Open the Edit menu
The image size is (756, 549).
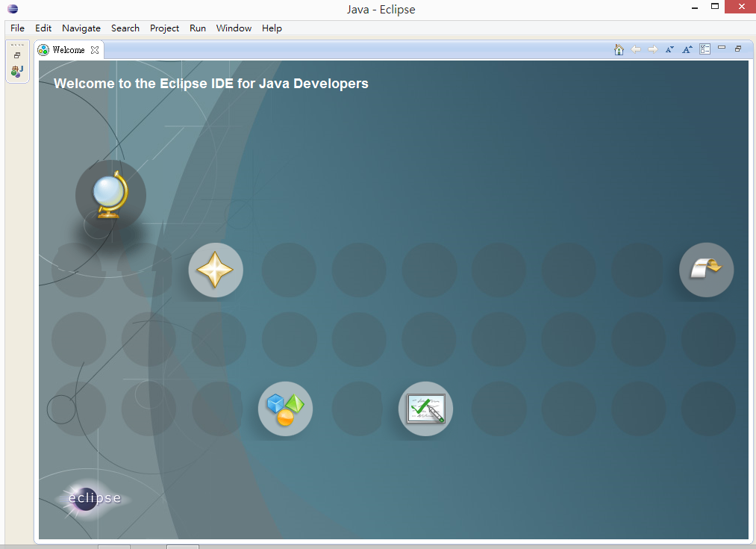pyautogui.click(x=43, y=28)
